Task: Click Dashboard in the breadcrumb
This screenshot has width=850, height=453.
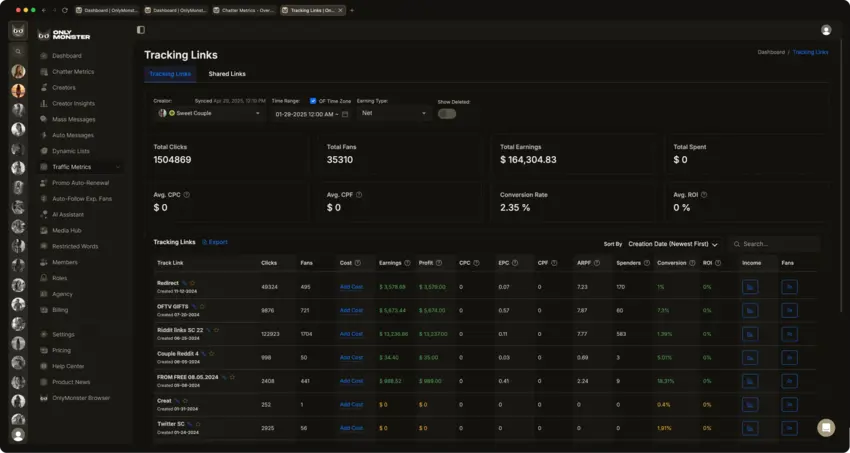Action: (x=771, y=52)
